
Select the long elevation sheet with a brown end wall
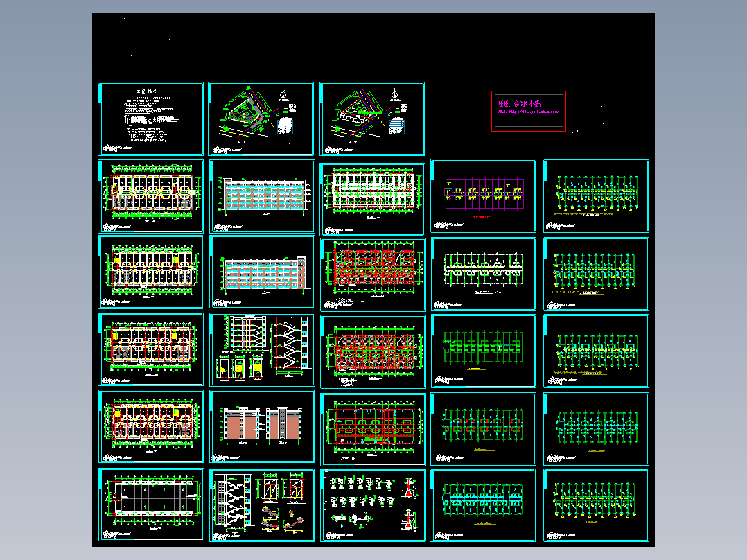coord(262,272)
